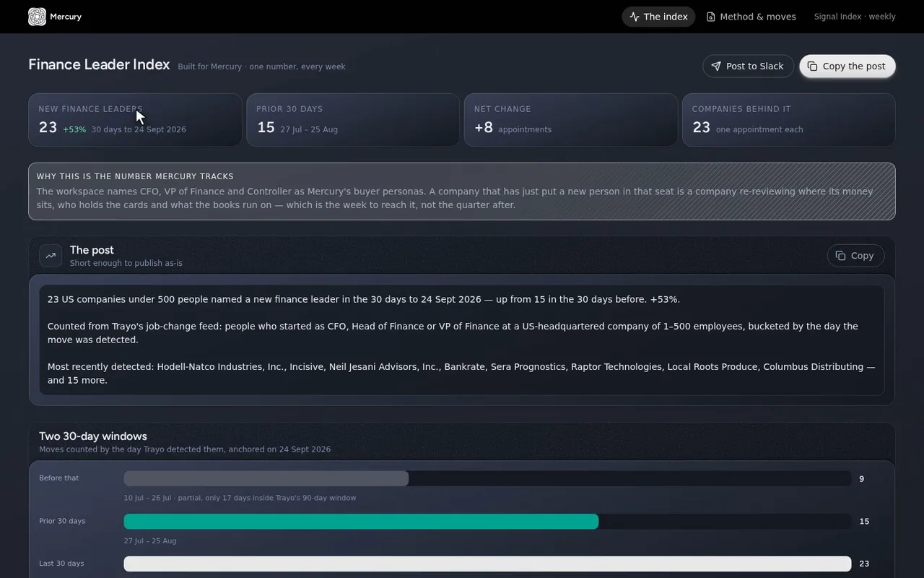The image size is (924, 578).
Task: Click the Counted from Trayo's job-change feed paragraph
Action: 453,333
